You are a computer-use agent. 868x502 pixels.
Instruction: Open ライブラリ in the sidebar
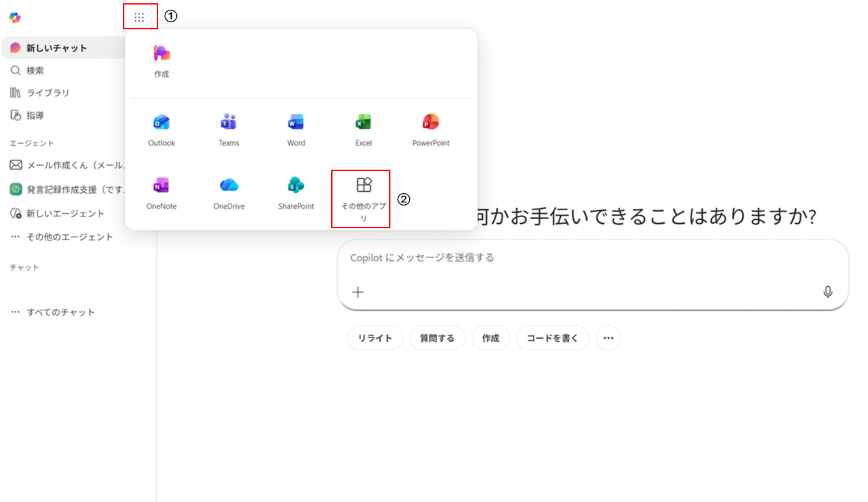point(40,93)
